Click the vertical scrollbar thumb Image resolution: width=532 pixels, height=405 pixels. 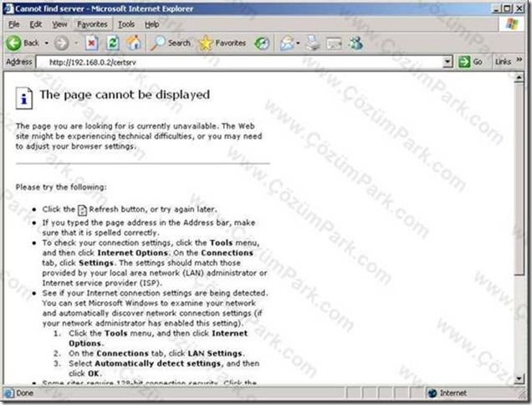coord(519,179)
